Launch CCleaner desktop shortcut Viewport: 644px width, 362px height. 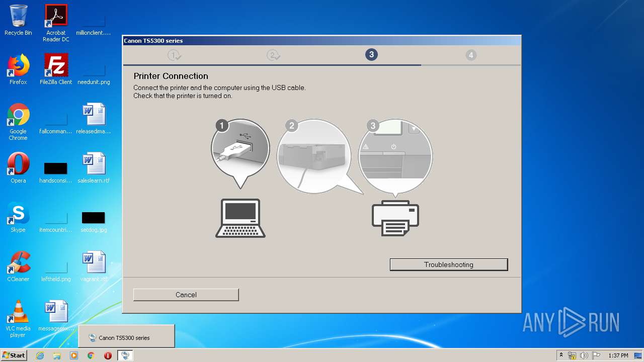[x=18, y=266]
